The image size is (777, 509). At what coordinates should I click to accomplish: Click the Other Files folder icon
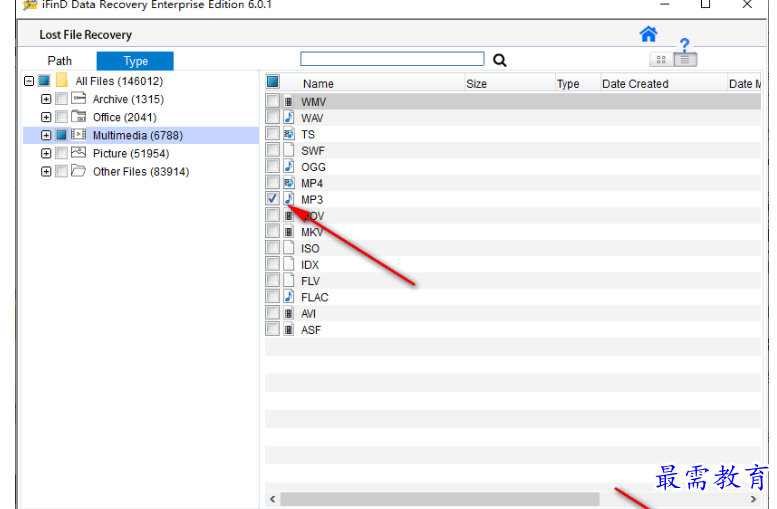tap(78, 171)
